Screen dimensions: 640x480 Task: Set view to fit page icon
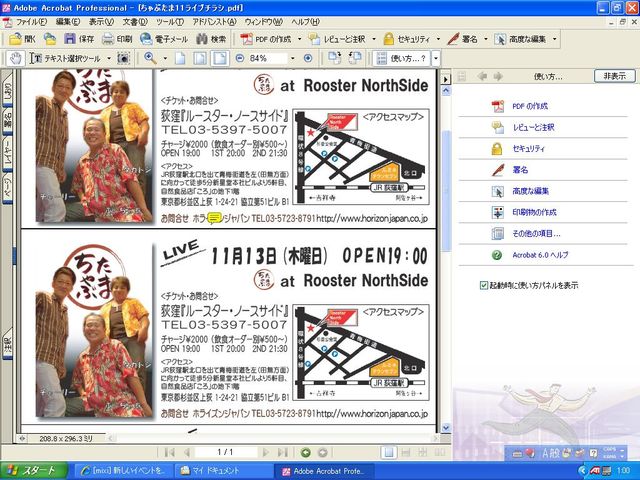pos(200,58)
